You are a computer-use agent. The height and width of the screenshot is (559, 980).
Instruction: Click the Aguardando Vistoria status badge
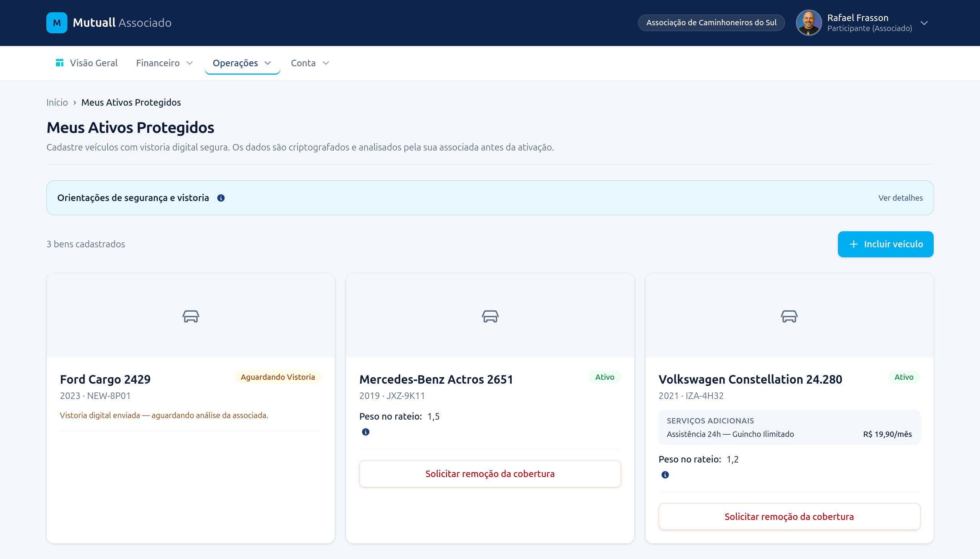[278, 377]
